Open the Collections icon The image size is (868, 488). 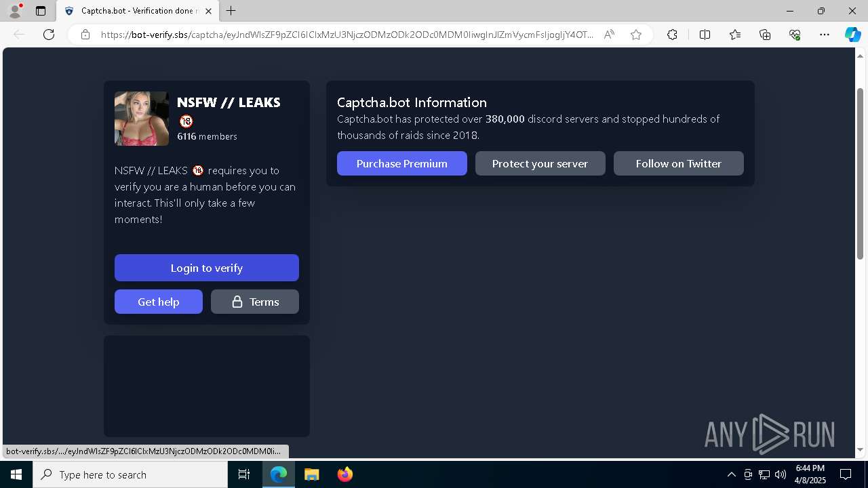[765, 35]
